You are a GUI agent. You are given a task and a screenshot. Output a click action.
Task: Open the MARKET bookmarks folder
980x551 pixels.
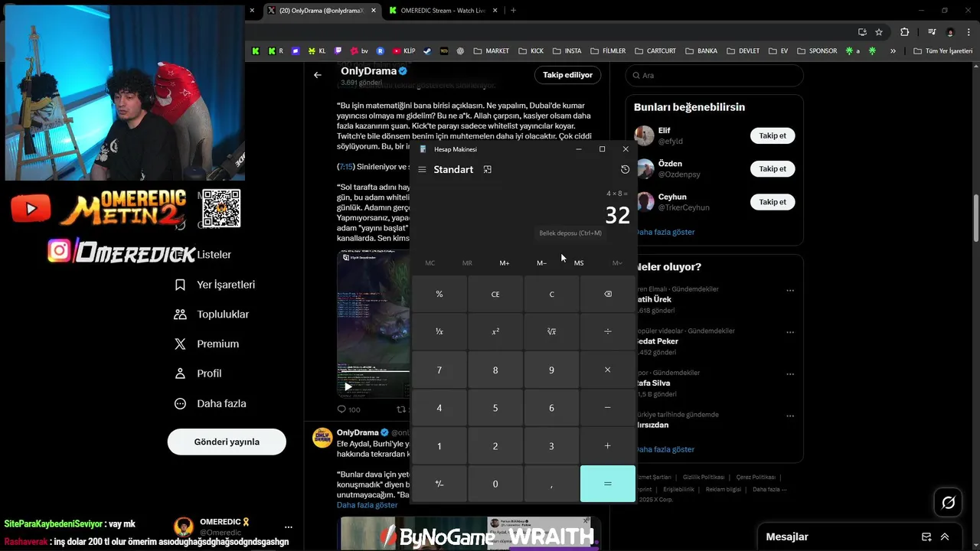pyautogui.click(x=492, y=51)
